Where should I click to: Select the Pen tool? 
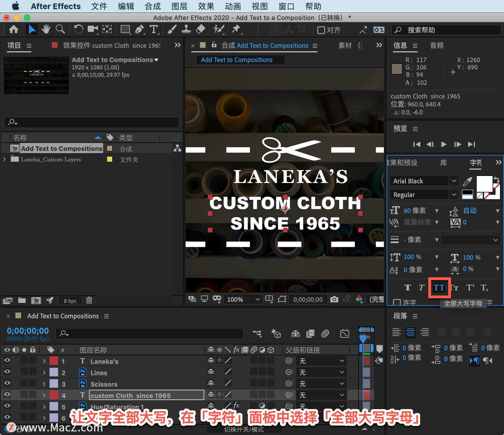click(x=140, y=29)
